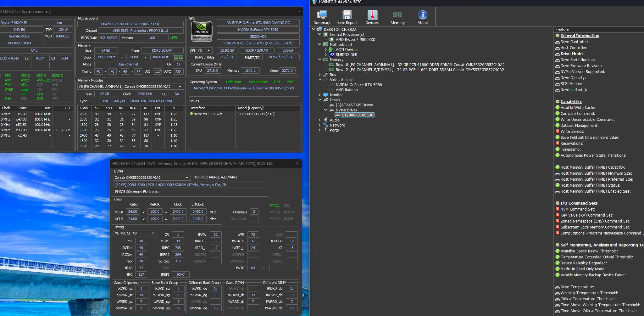The image size is (644, 316).
Task: Select Row: 2 DIMMB1 memory tree item
Action: point(420,70)
